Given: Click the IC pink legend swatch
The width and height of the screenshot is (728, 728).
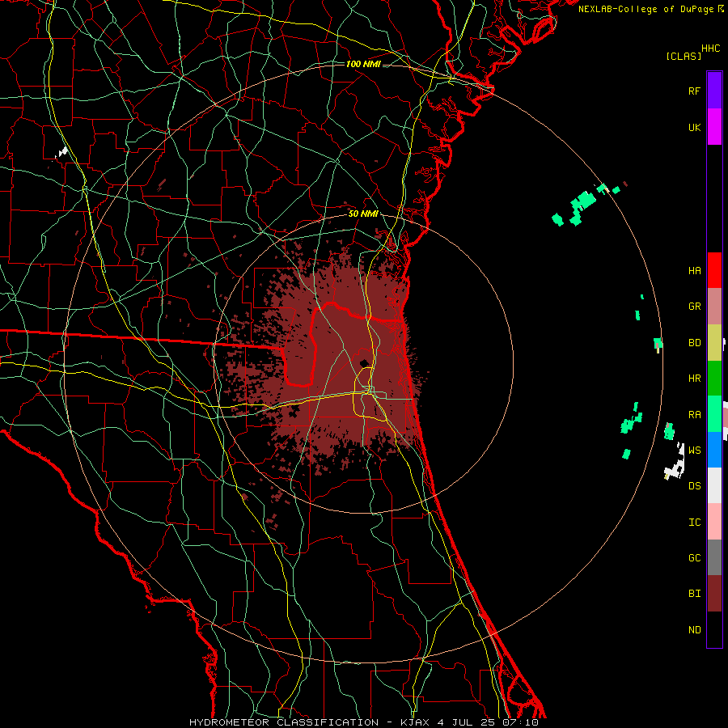Looking at the screenshot, I should (714, 522).
